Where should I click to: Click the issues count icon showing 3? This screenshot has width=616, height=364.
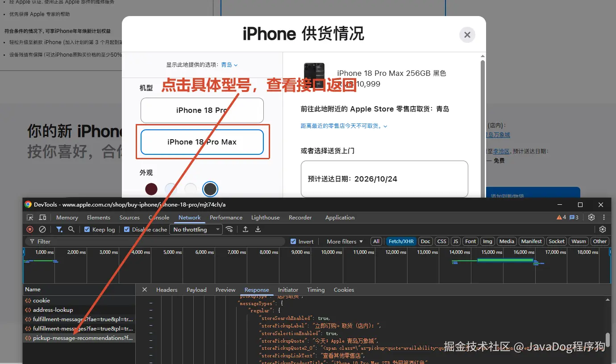574,218
